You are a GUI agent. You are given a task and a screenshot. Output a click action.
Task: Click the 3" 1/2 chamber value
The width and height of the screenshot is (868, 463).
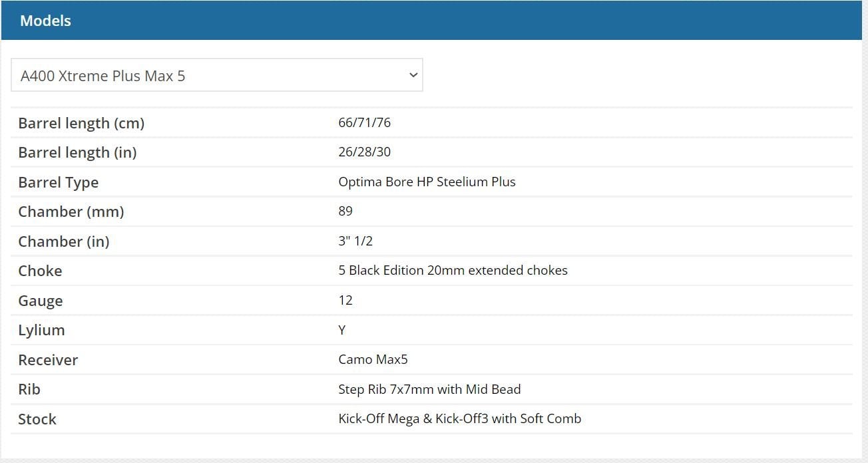(355, 241)
